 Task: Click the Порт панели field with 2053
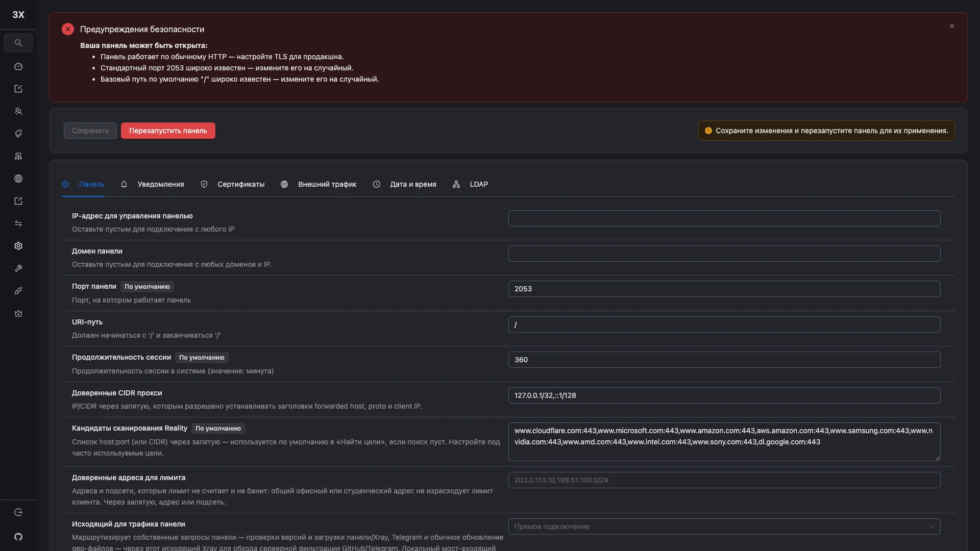point(724,289)
